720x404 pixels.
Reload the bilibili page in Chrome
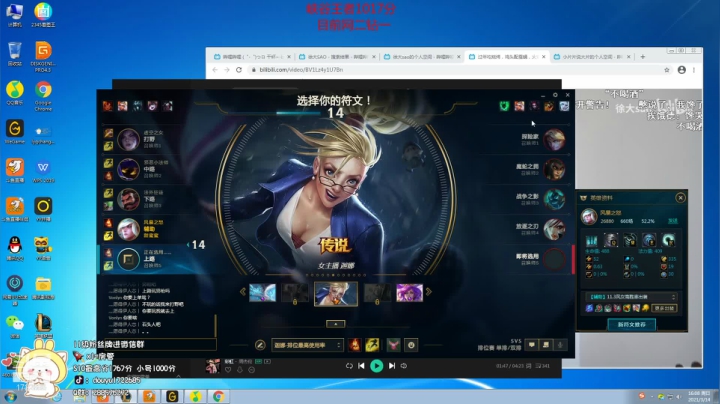[x=239, y=70]
